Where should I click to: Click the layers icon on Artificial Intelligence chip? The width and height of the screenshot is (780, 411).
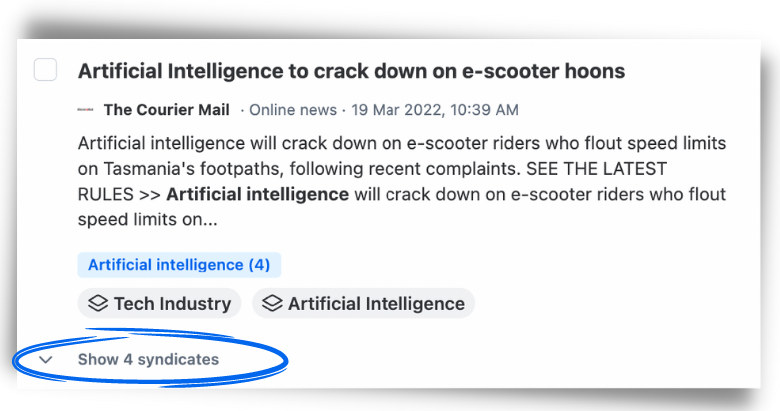tap(272, 303)
